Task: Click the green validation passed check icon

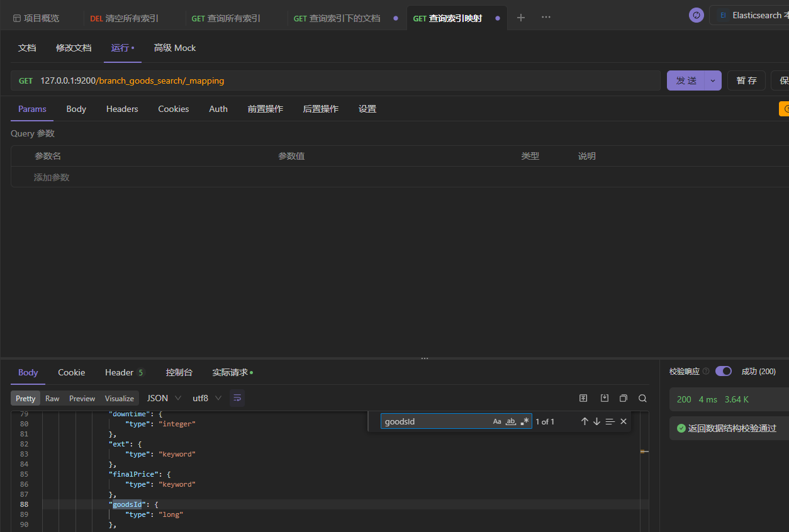Action: [681, 428]
